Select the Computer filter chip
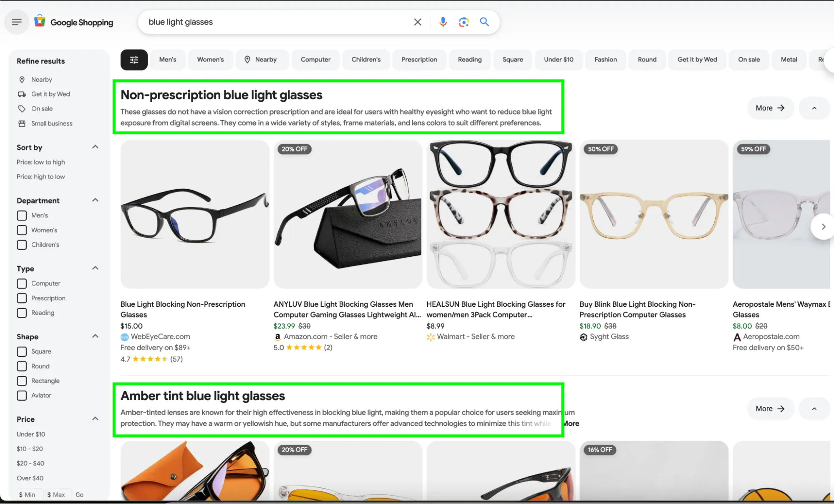This screenshot has height=504, width=834. pos(315,60)
